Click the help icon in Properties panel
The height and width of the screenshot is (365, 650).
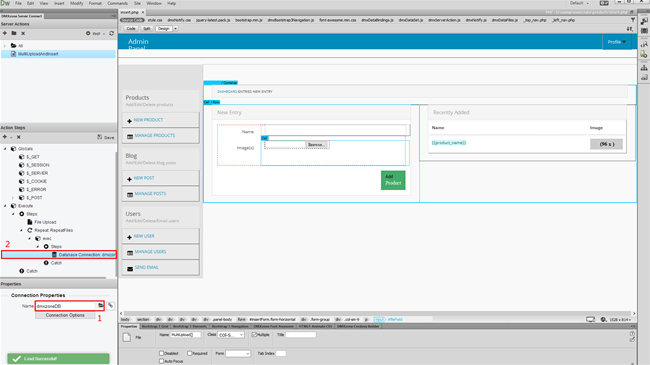(632, 333)
